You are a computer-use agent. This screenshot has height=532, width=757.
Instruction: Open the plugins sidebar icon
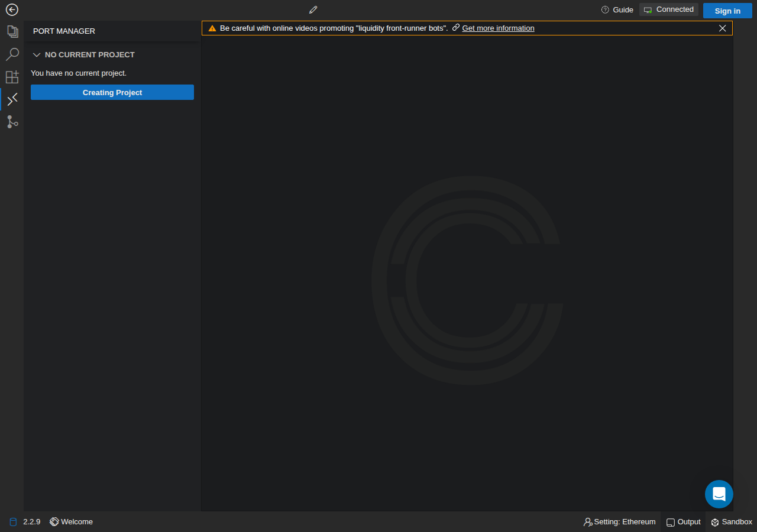pyautogui.click(x=12, y=77)
